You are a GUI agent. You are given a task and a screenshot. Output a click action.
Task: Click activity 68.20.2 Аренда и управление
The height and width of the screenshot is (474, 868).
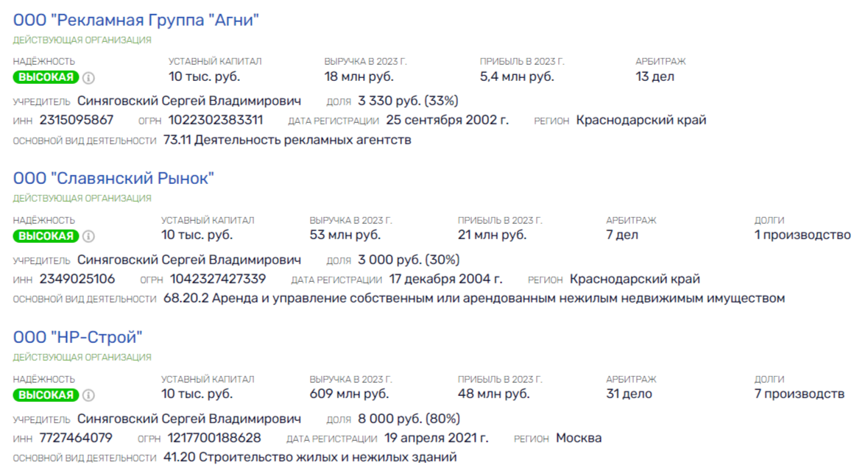point(474,299)
